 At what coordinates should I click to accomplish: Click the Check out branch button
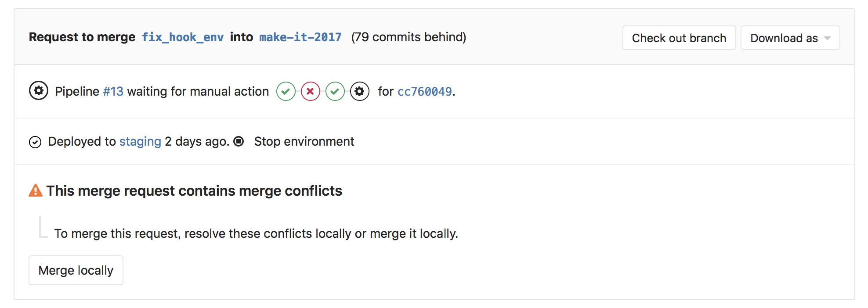pos(679,38)
